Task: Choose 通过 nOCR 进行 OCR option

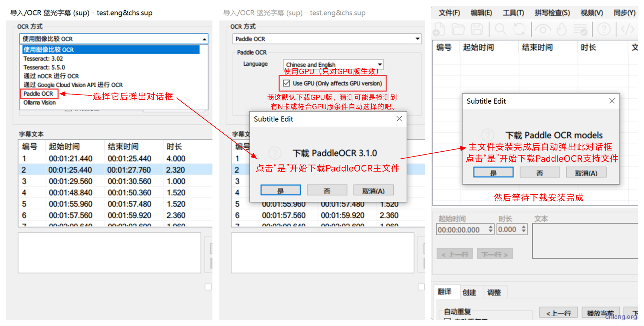Action: tap(51, 76)
